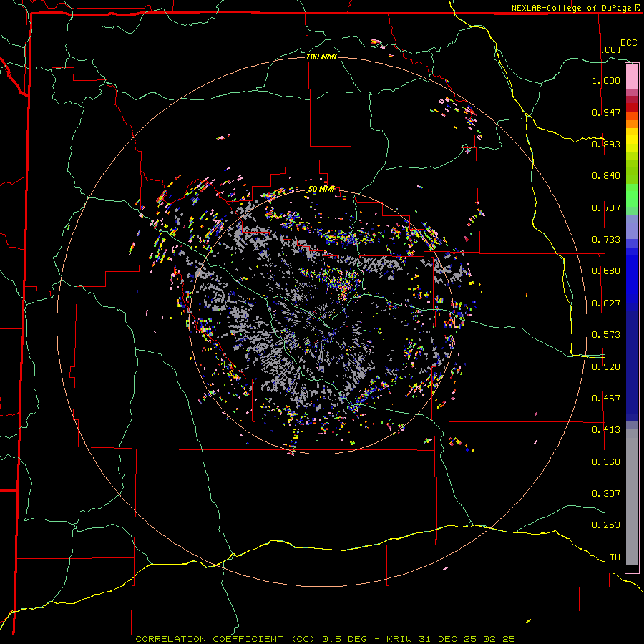Image resolution: width=644 pixels, height=644 pixels.
Task: Select the 0.360 scale value
Action: click(606, 462)
